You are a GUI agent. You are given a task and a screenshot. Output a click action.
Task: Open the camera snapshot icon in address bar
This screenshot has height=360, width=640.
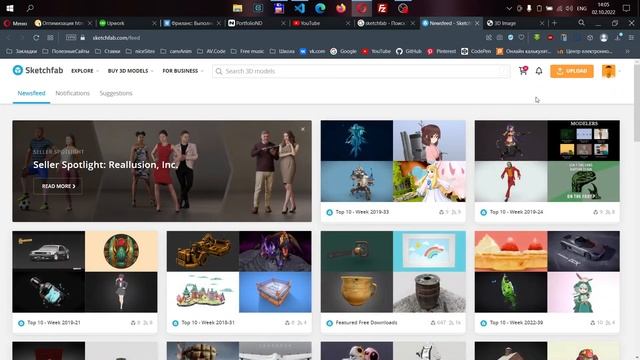tap(500, 38)
